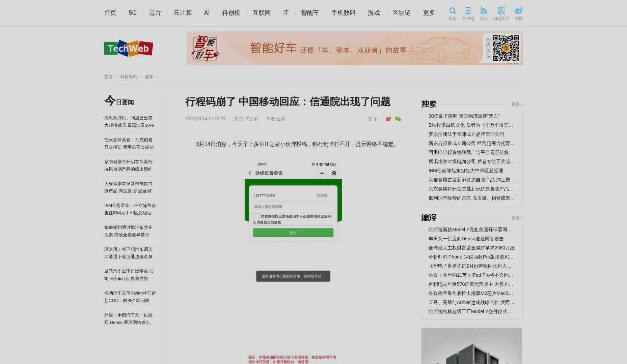
Task: Click the TechWeb logo
Action: pyautogui.click(x=129, y=48)
